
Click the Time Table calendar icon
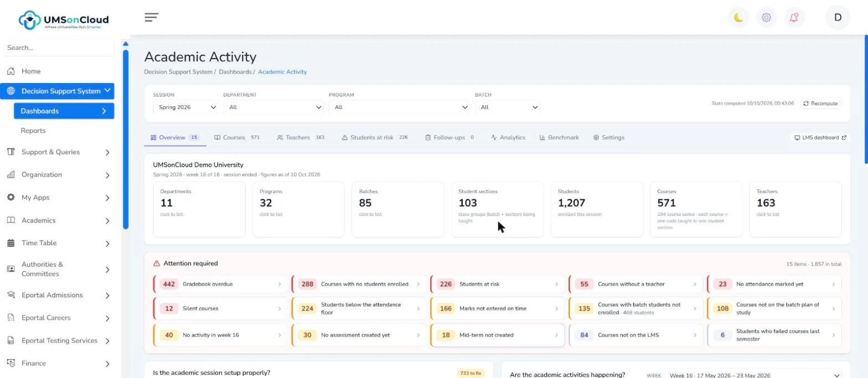(x=11, y=243)
